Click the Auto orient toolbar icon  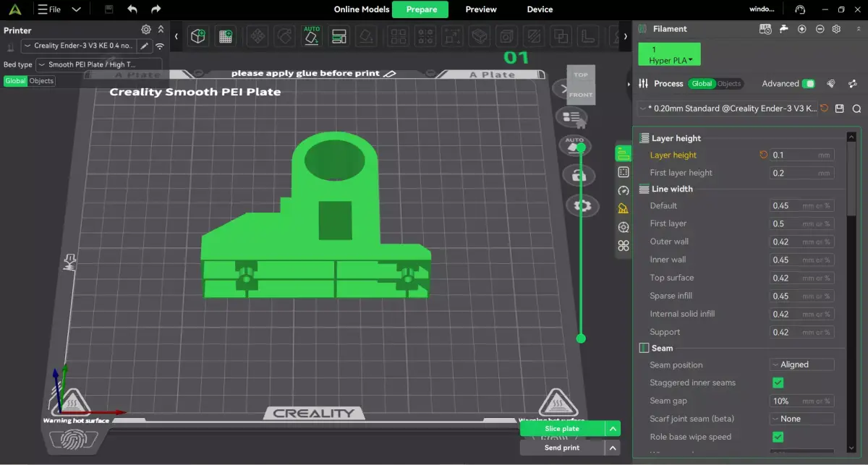tap(312, 36)
